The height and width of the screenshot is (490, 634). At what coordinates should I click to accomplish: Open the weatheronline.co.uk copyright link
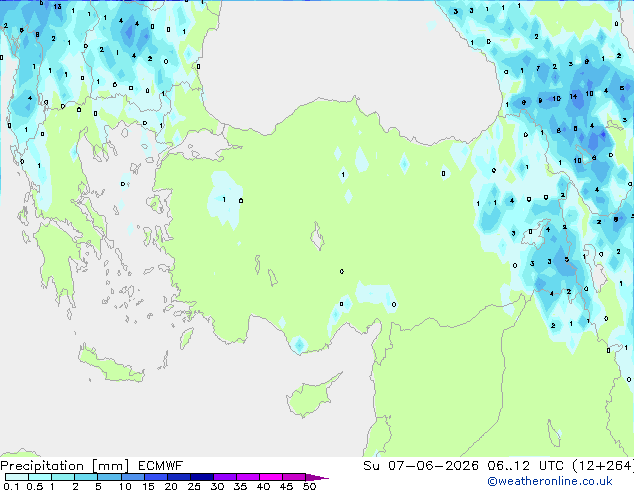[550, 482]
